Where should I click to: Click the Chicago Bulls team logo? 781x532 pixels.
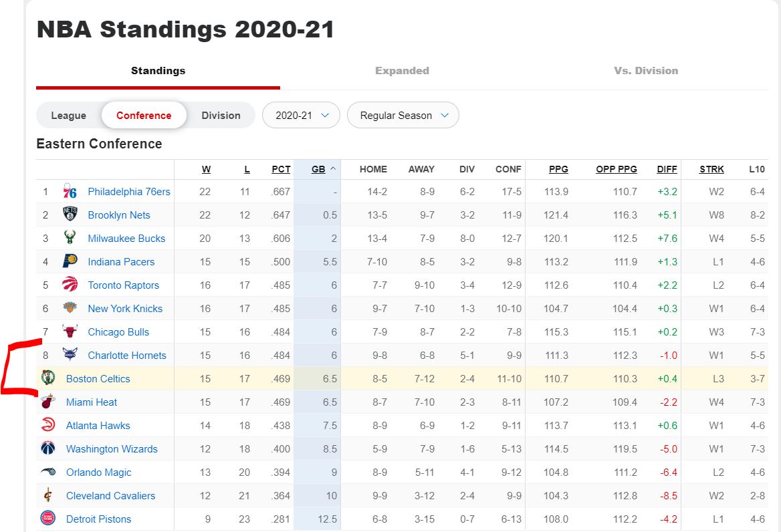pos(70,331)
